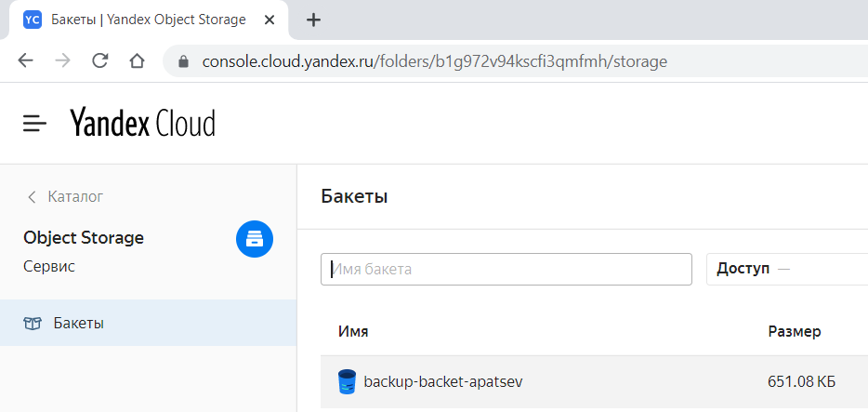Click the bucket icon of backup-backet-apatsev
Image resolution: width=868 pixels, height=412 pixels.
347,381
